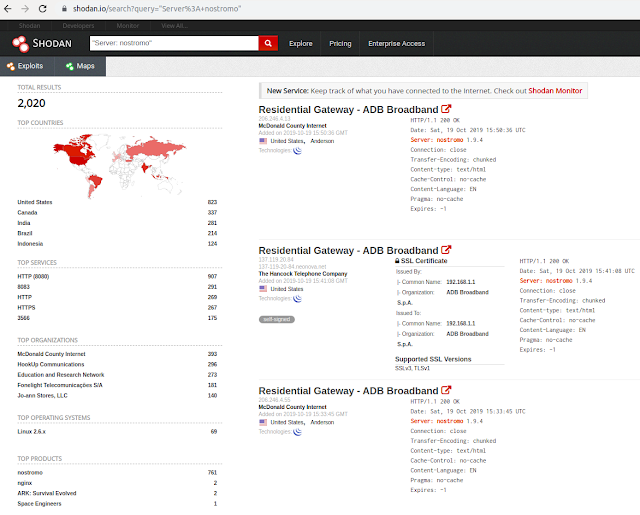Click the technologies icon under the Hancock Telephone result
The height and width of the screenshot is (515, 640).
click(298, 299)
